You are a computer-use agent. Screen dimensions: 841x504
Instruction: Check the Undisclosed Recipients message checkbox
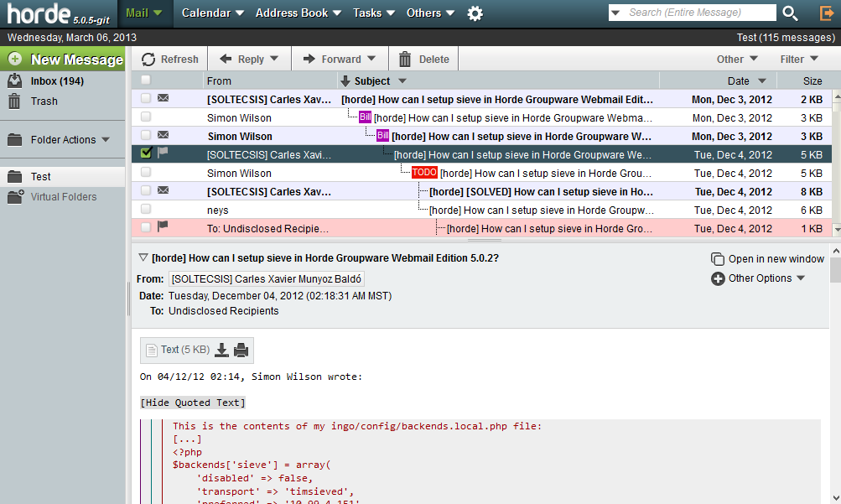tap(146, 226)
